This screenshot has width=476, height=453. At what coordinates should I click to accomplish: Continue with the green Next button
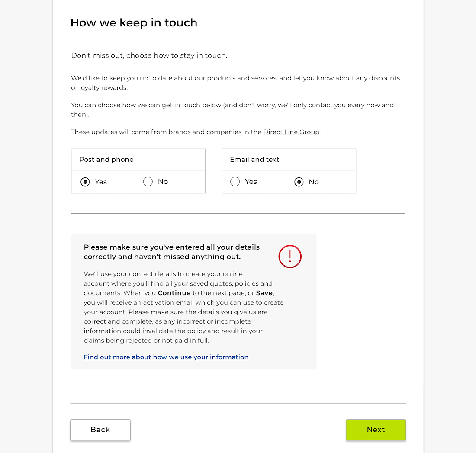tap(376, 430)
